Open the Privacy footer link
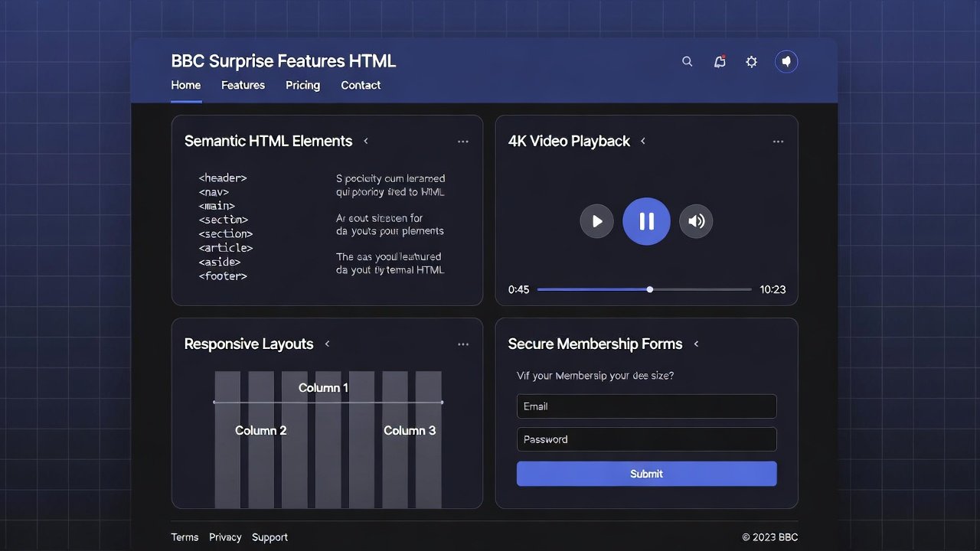Image resolution: width=980 pixels, height=551 pixels. click(225, 537)
